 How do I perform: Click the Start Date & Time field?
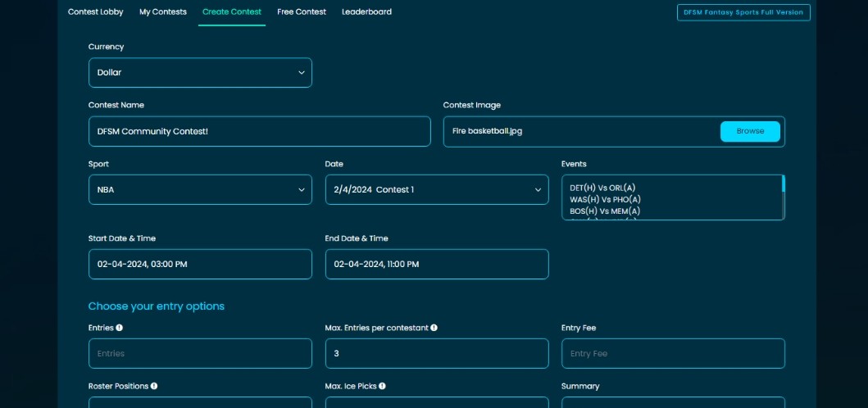coord(200,264)
